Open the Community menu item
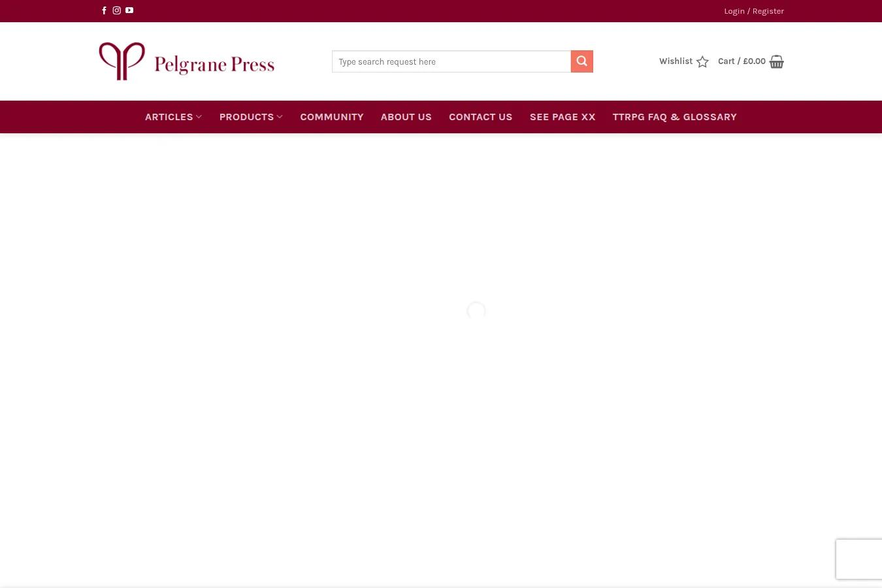The height and width of the screenshot is (588, 882). click(332, 117)
